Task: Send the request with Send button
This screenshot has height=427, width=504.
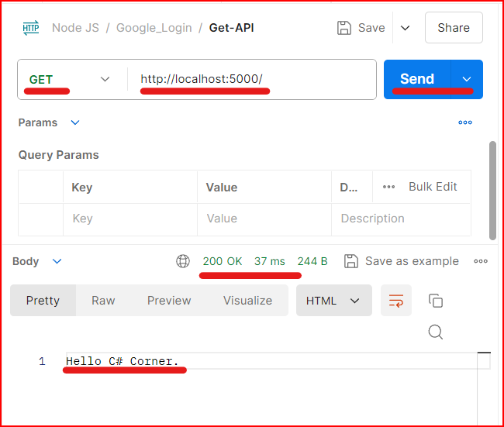Action: pos(417,79)
